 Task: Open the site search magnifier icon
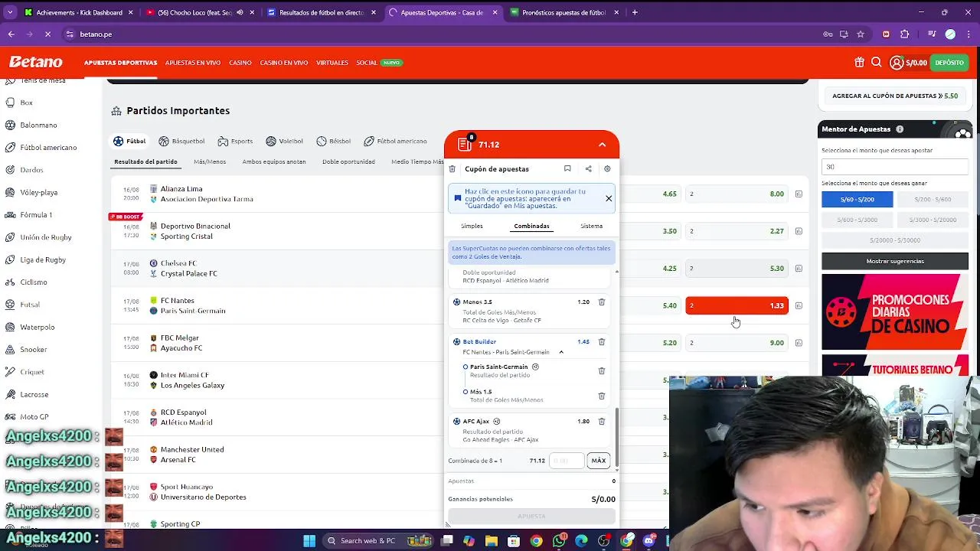click(877, 63)
